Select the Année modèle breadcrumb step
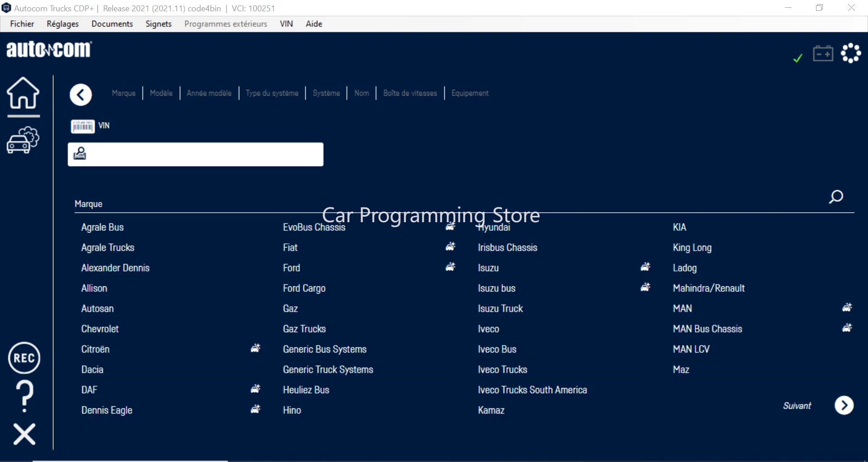 (209, 93)
